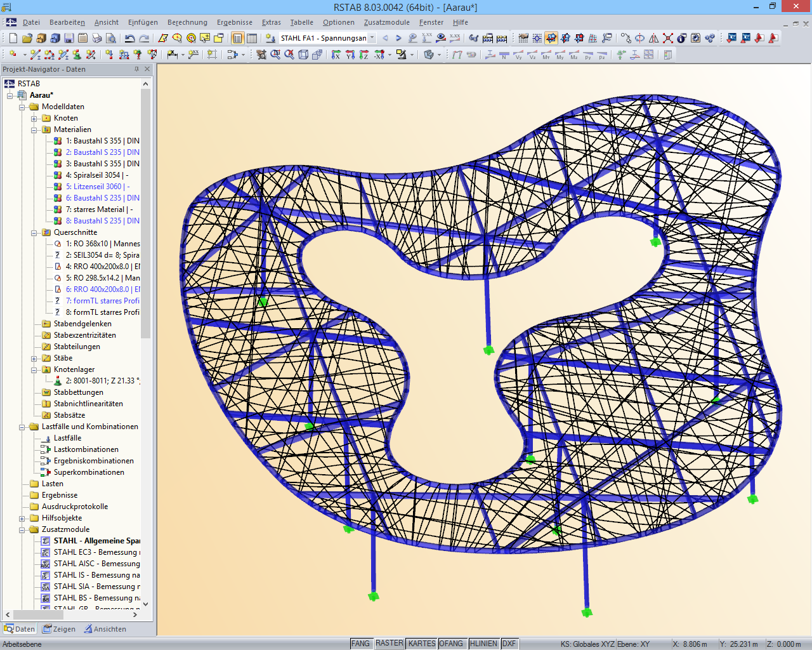Expand the Lastfälle tree node
Image resolution: width=812 pixels, height=650 pixels.
point(67,437)
